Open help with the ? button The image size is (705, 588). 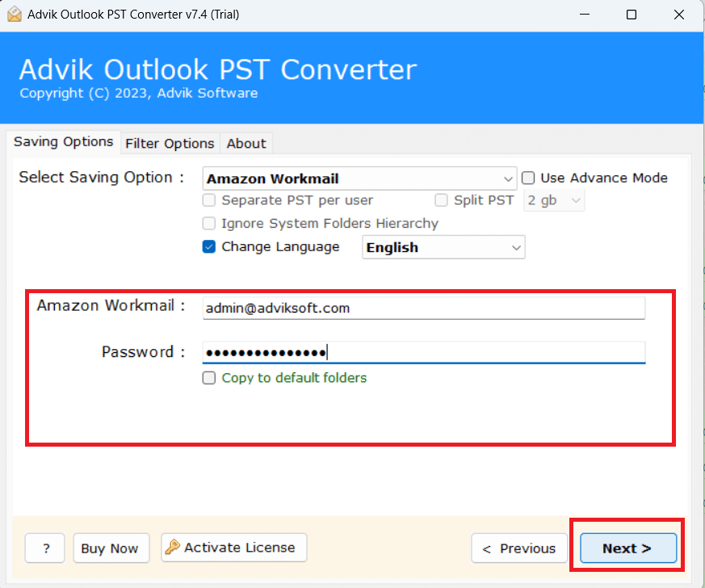click(45, 548)
